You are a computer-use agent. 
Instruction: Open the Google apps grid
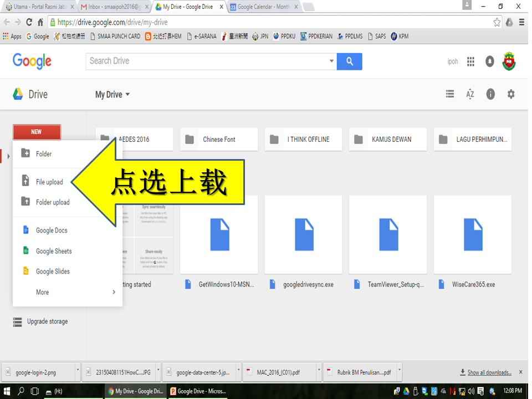coord(470,62)
